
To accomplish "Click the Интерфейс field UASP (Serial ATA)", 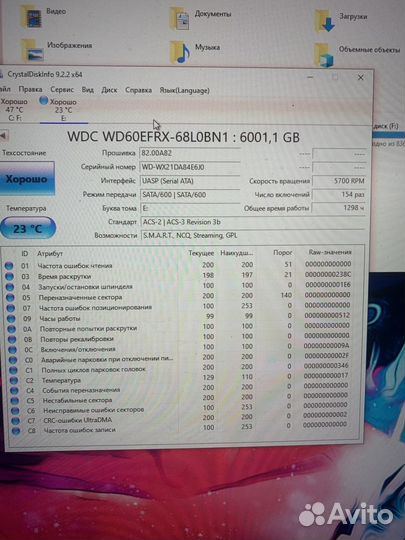I will pyautogui.click(x=190, y=181).
